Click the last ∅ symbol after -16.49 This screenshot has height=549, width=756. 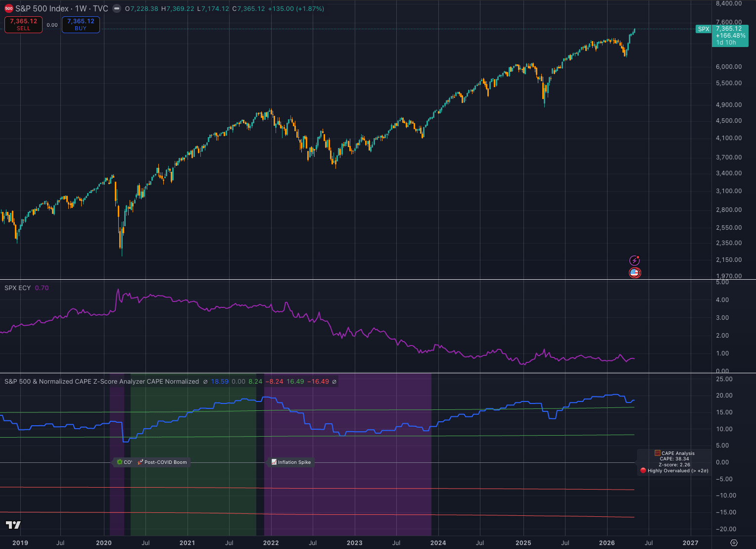(x=334, y=382)
